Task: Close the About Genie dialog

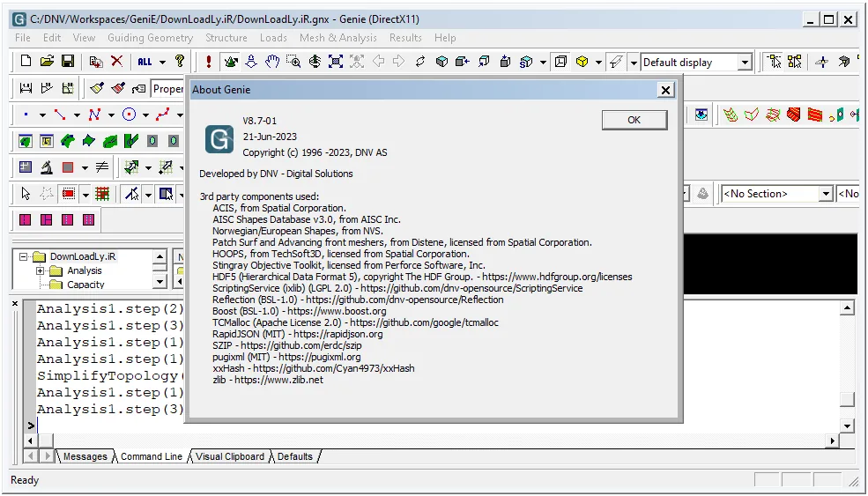Action: (x=666, y=90)
